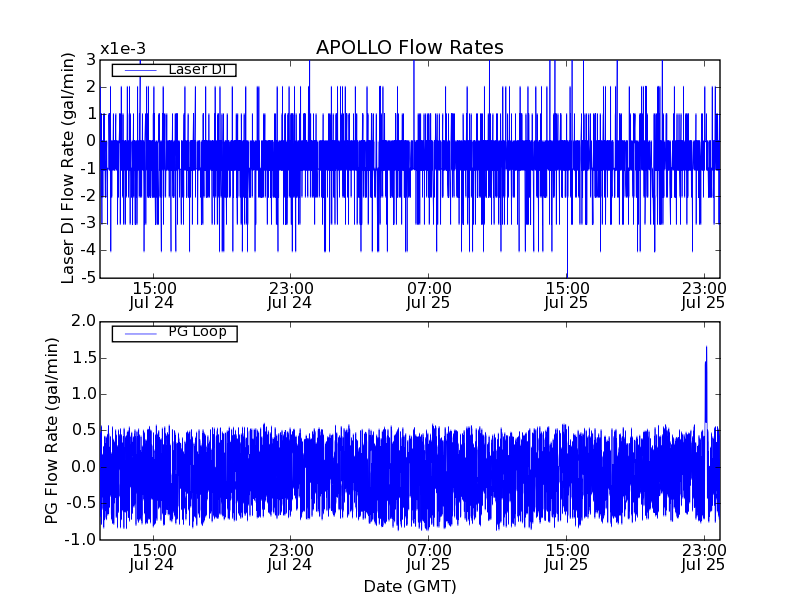This screenshot has width=800, height=600.
Task: Click "15:00 Jul 25" tick under upper plot
Action: (x=566, y=294)
